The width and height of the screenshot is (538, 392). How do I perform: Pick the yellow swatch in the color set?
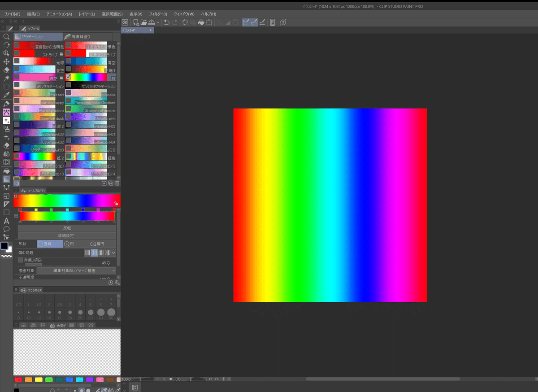[x=39, y=379]
